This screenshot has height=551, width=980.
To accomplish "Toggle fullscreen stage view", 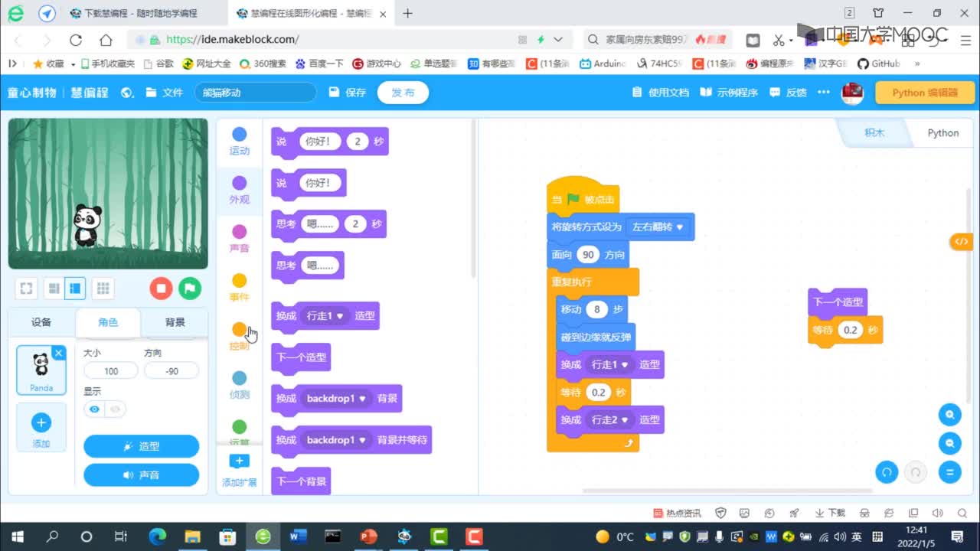I will (26, 289).
